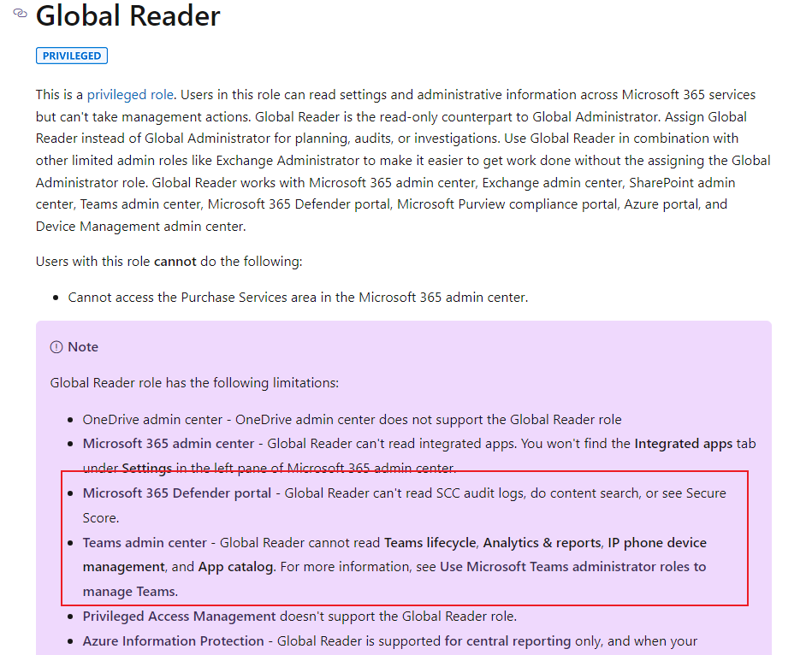Viewport: 812px width, 655px height.
Task: Click bold 'Teams lifecycle' text
Action: tap(430, 543)
